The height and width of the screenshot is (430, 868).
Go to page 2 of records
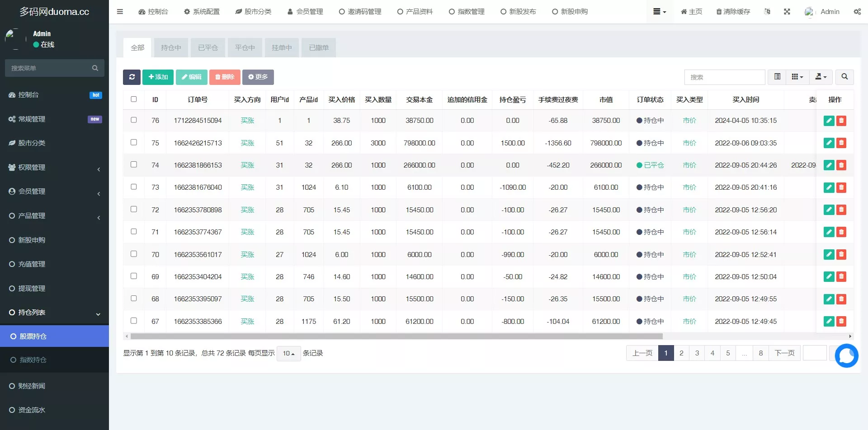(x=681, y=353)
